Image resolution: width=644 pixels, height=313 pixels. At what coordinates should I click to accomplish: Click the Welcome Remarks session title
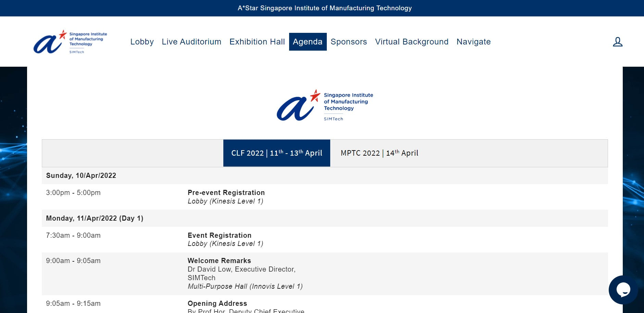point(219,261)
